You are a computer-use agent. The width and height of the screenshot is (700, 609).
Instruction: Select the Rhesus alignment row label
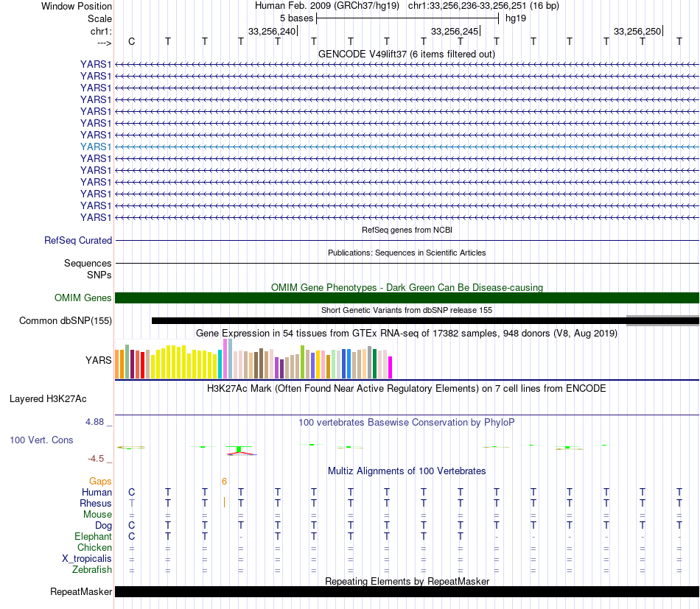point(96,503)
